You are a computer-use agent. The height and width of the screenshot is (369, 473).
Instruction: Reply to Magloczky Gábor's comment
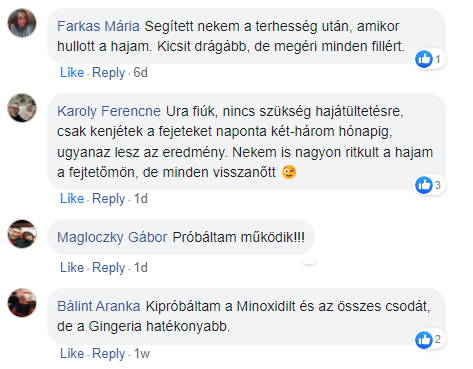click(x=108, y=268)
